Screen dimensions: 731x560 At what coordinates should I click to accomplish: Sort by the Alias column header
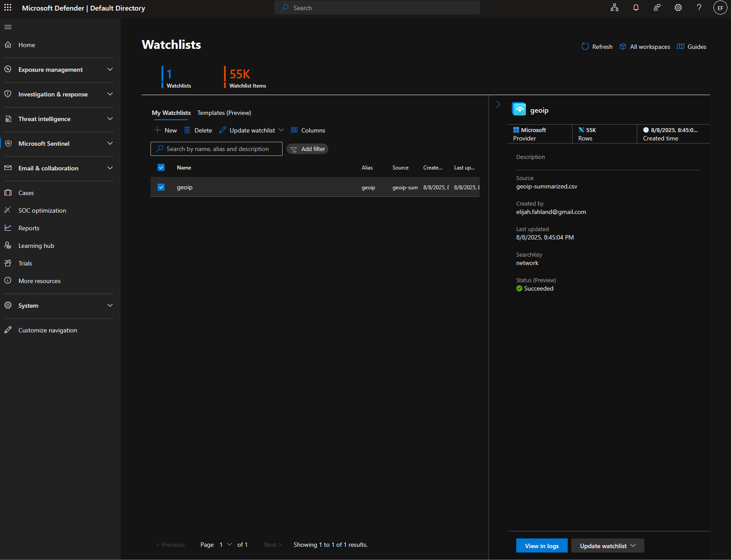(367, 167)
